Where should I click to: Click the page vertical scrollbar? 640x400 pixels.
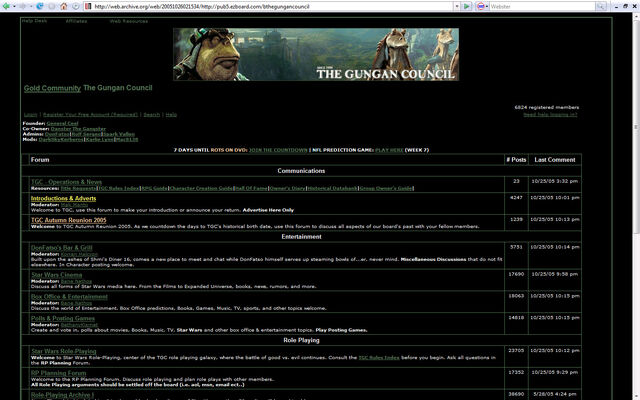click(636, 127)
